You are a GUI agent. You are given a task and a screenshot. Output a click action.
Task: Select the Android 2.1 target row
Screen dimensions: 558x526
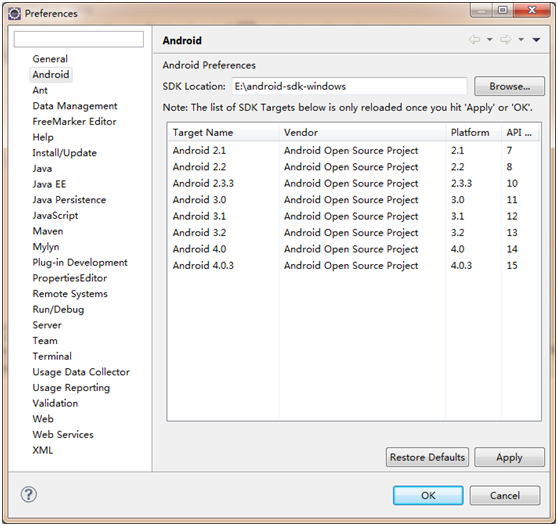354,151
